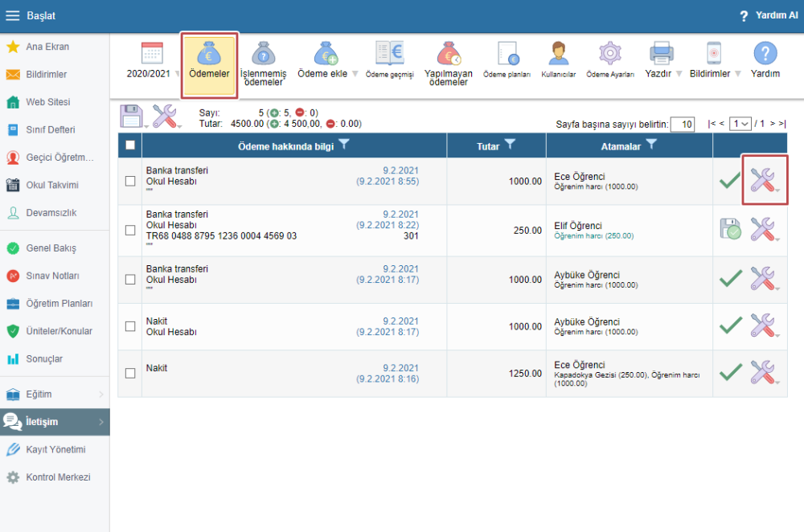Go to the next page of results
Screen dimensions: 804x532
pos(772,124)
